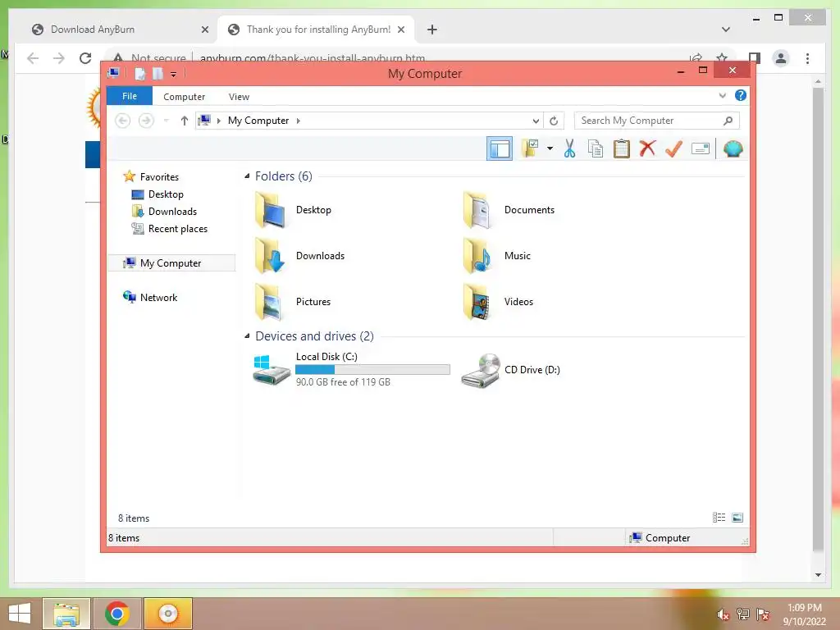Go forward in Explorer navigation
The height and width of the screenshot is (630, 840).
point(146,121)
